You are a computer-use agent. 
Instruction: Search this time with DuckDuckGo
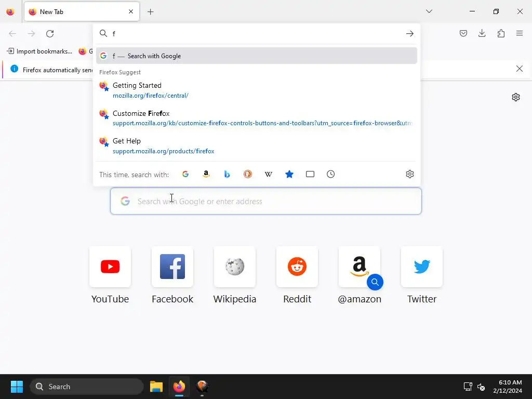tap(248, 175)
